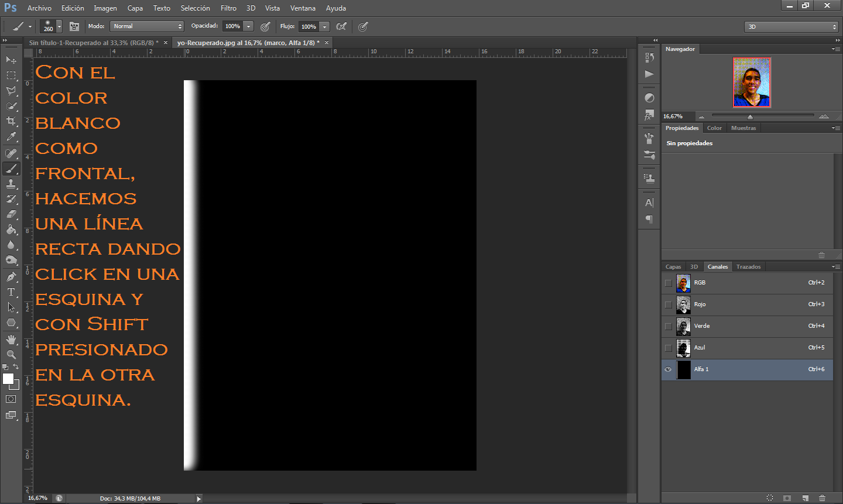Switch to the Capas tab
The height and width of the screenshot is (504, 843).
pos(673,266)
